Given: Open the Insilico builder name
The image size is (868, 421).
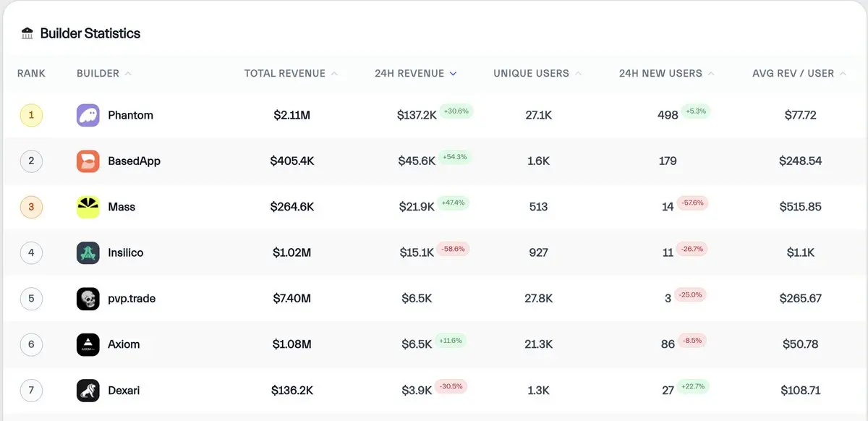Looking at the screenshot, I should [x=126, y=252].
